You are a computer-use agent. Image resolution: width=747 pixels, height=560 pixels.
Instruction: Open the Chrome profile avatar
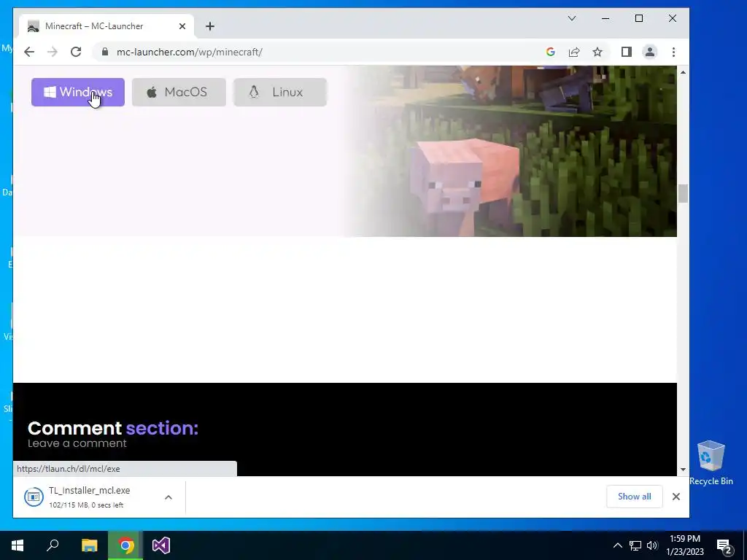point(650,52)
